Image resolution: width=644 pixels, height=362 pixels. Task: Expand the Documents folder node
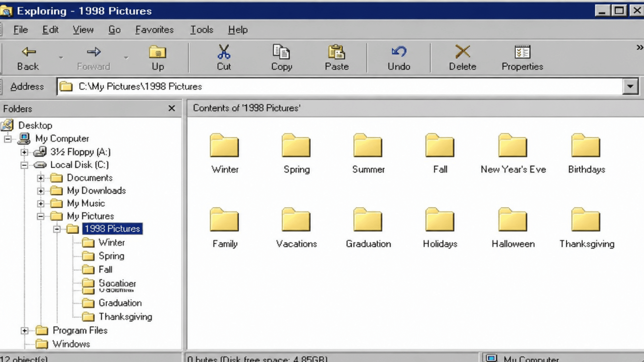pos(41,178)
